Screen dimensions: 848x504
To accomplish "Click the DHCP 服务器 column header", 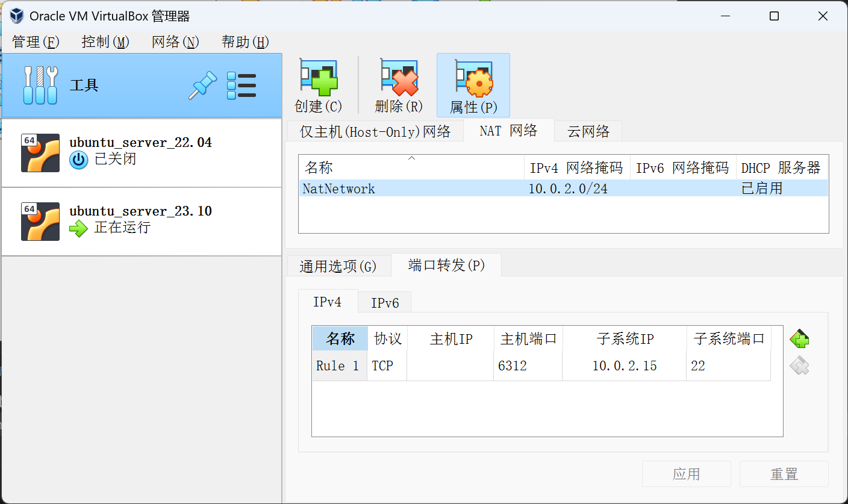I will (782, 167).
